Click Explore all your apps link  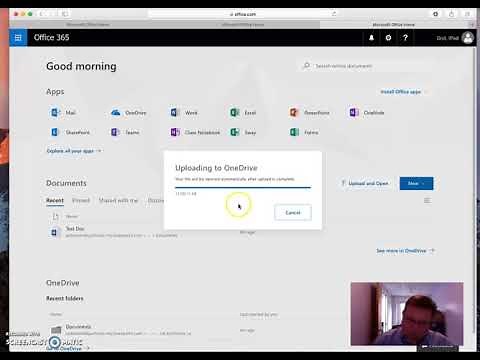(x=74, y=151)
